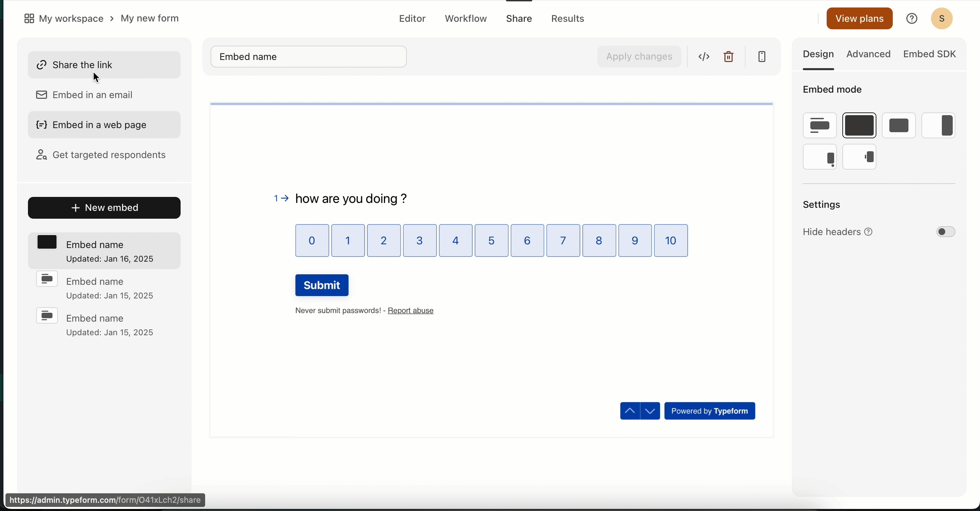This screenshot has height=511, width=980.
Task: Switch to mobile preview icon
Action: point(762,57)
